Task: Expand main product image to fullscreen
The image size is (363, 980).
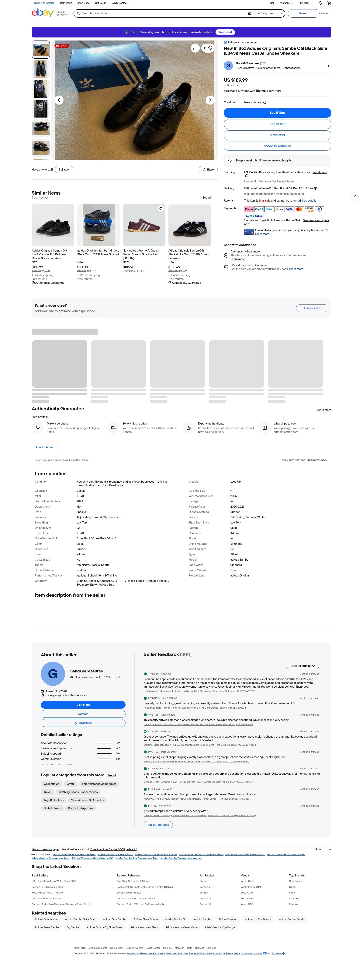Action: click(x=195, y=48)
